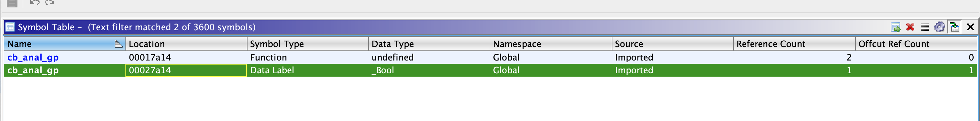Image resolution: width=980 pixels, height=121 pixels.
Task: Click the undefined data type cell
Action: (x=429, y=57)
